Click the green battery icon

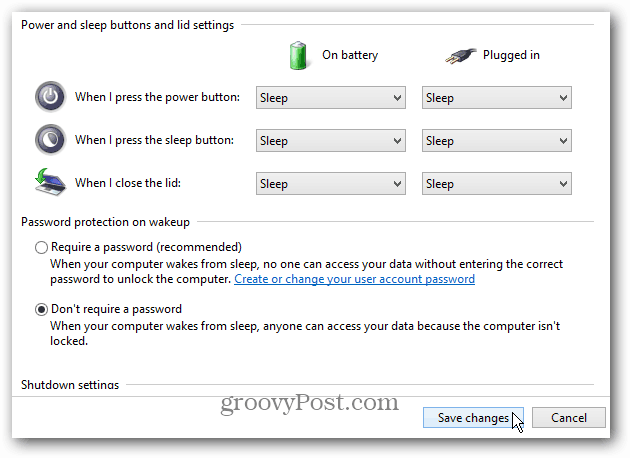click(x=298, y=55)
